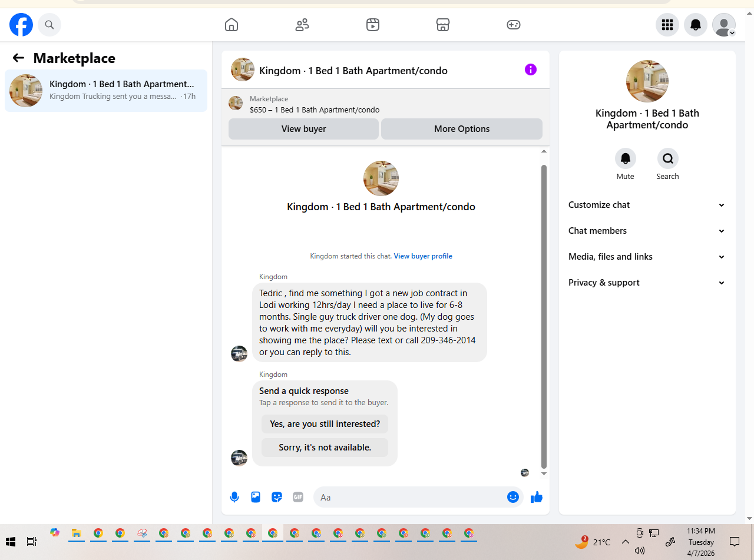Select the Marketplace storefront icon in top navigation
This screenshot has width=754, height=560.
coord(443,25)
